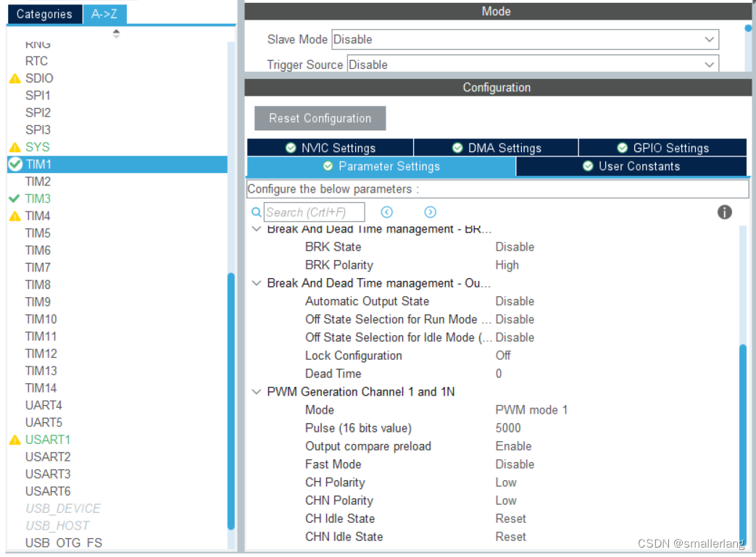Click the magnifier search icon
Screen dimensions: 756x557
pyautogui.click(x=257, y=212)
